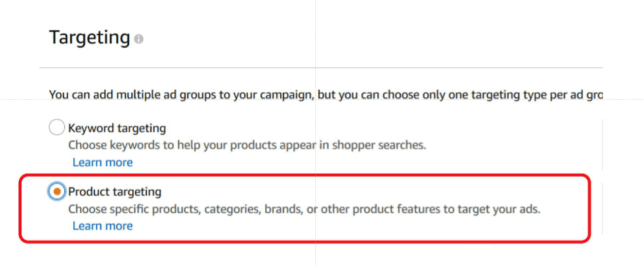The width and height of the screenshot is (644, 267).
Task: Select the Keyword targeting radio button
Action: tap(57, 128)
